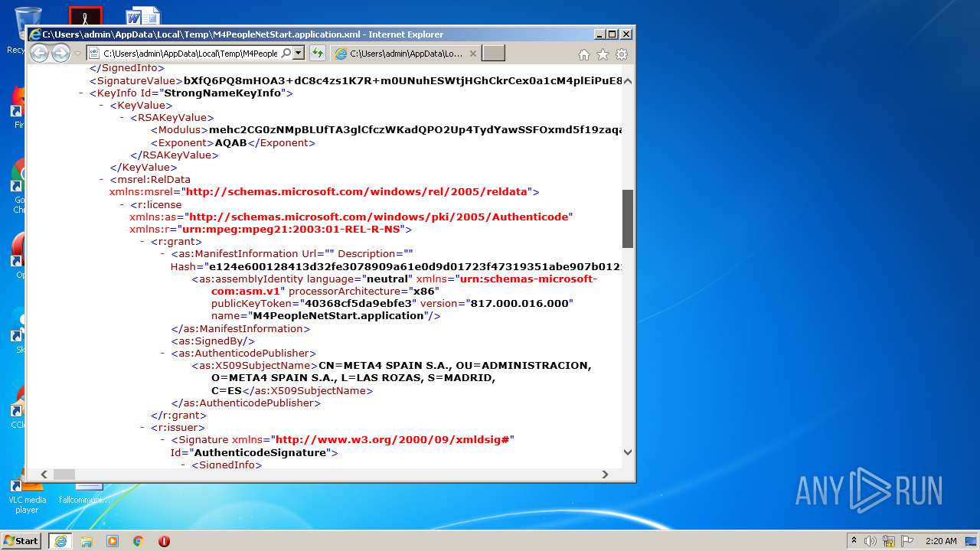
Task: Click M4PeopleNetStart.application name value
Action: coord(338,315)
